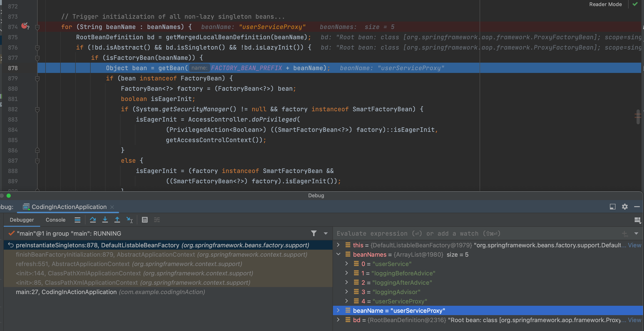Viewport: 644px width, 331px height.
Task: Toggle Reader Mode in the editor
Action: (605, 4)
